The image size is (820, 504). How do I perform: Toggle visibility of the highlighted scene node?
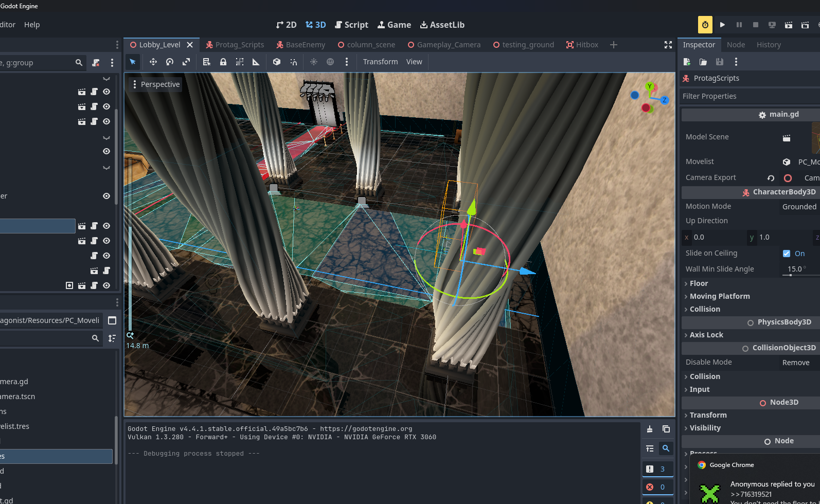click(x=106, y=226)
